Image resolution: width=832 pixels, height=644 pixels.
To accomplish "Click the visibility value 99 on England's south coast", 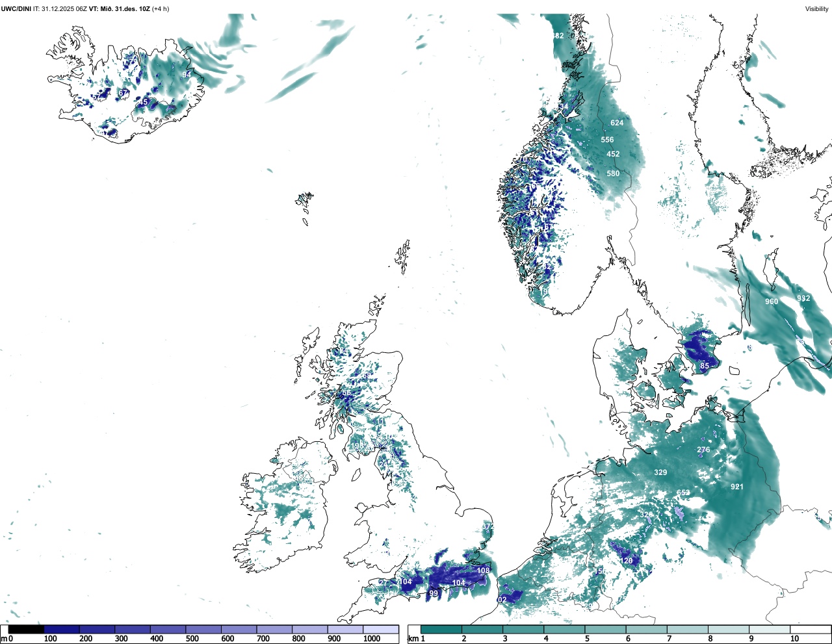I will pos(434,593).
